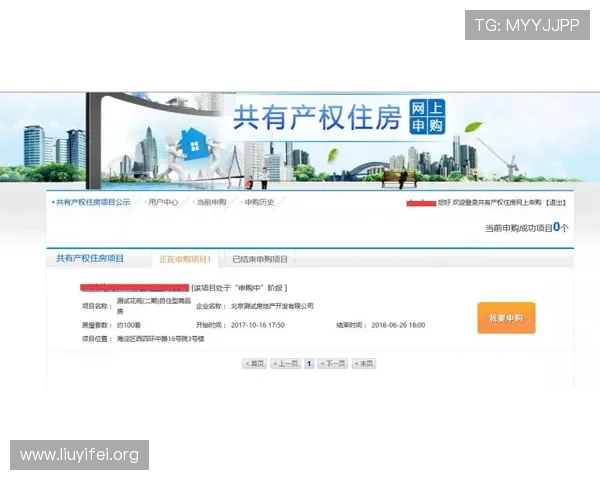The image size is (600, 480).
Task: Go to 上一页 previous page
Action: (x=285, y=363)
